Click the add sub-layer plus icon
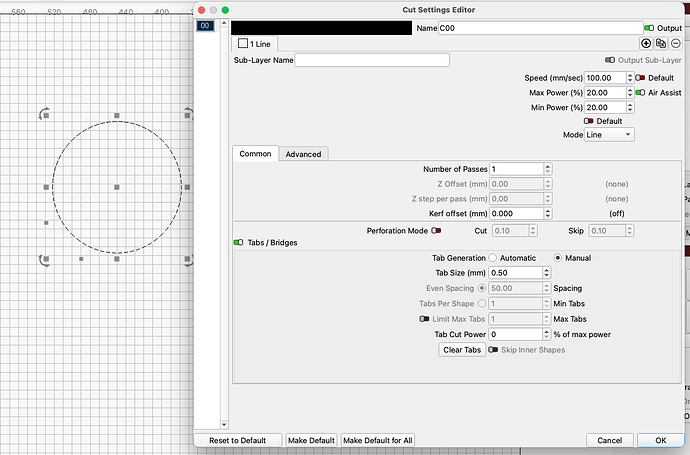This screenshot has width=690, height=455. click(646, 44)
